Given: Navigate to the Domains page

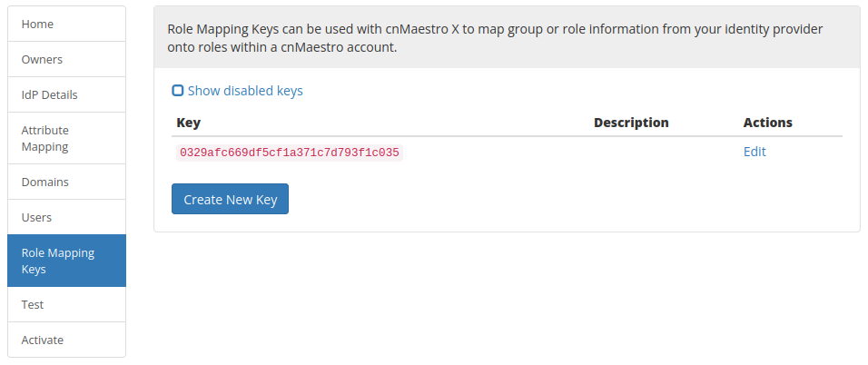Looking at the screenshot, I should pyautogui.click(x=66, y=182).
